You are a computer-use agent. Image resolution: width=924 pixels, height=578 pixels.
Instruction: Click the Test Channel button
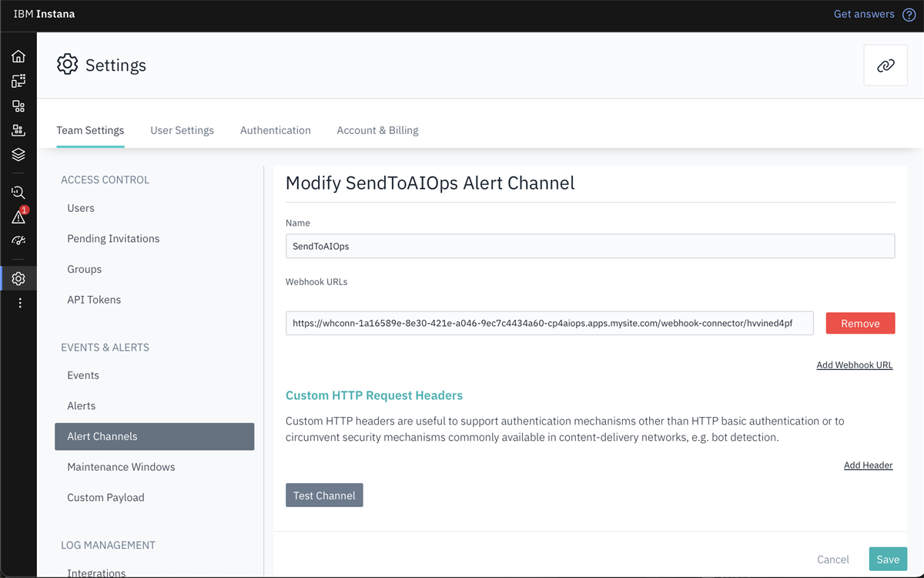[324, 496]
